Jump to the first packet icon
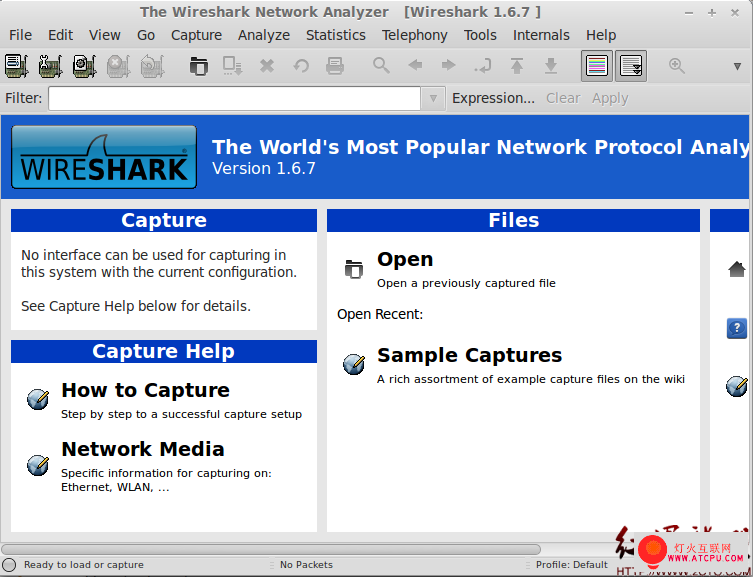 click(517, 66)
